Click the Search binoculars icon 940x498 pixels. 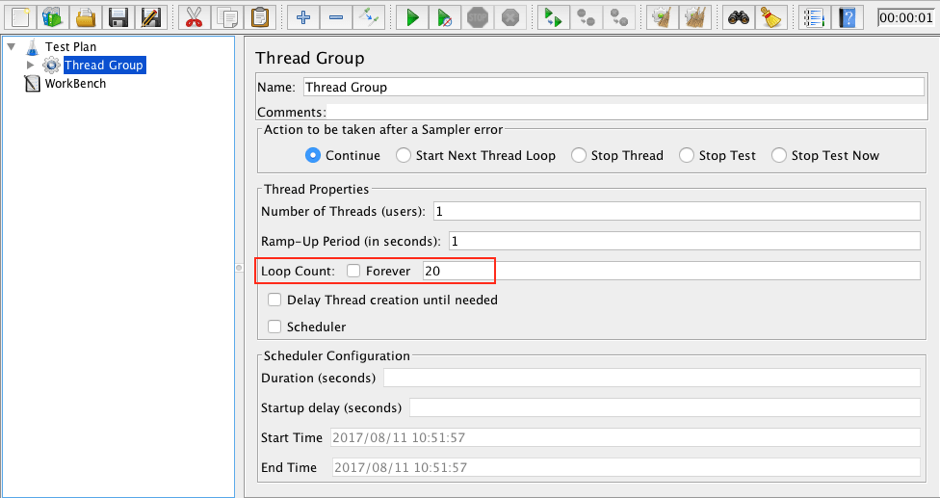(737, 17)
